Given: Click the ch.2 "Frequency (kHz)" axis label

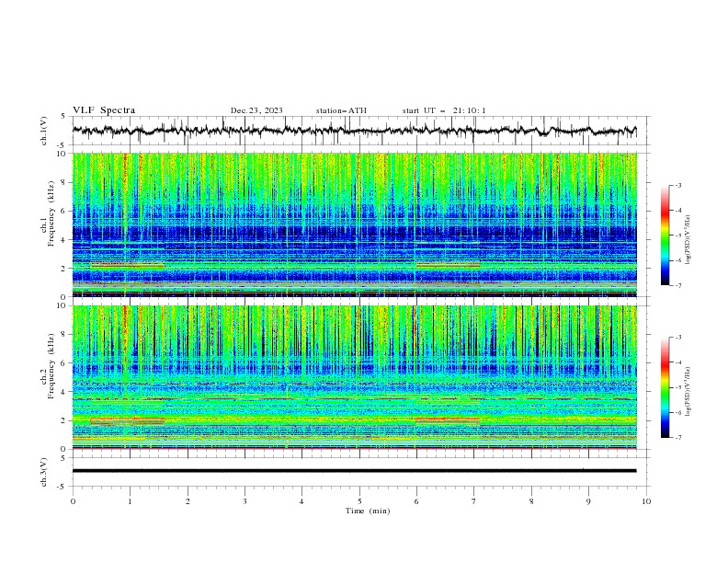Looking at the screenshot, I should (x=51, y=366).
